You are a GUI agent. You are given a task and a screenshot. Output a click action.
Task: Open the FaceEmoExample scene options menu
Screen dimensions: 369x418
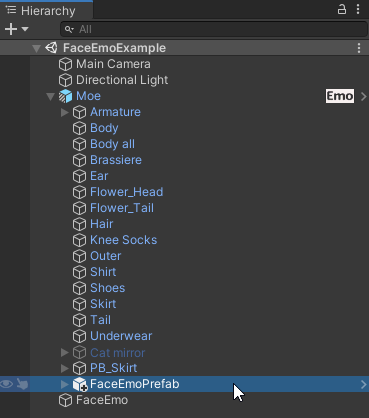[x=359, y=48]
